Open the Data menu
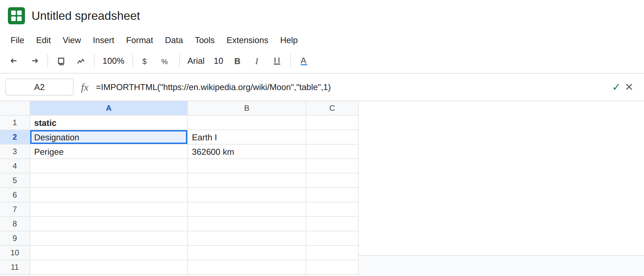 [x=174, y=40]
